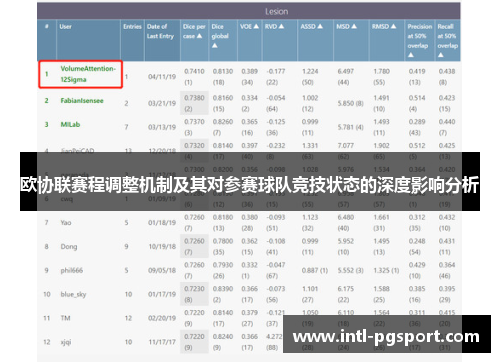This screenshot has width=500, height=362.
Task: Select user TM in row 11
Action: pos(65,318)
